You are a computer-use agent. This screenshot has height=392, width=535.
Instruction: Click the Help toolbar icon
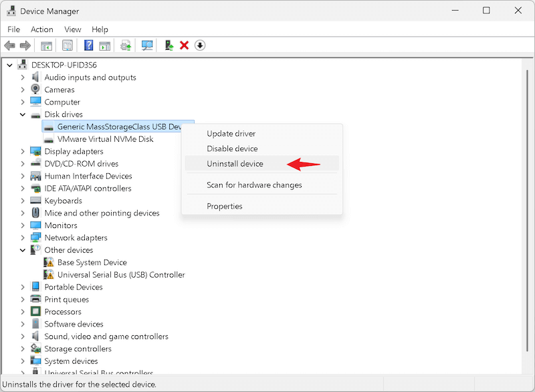[87, 45]
